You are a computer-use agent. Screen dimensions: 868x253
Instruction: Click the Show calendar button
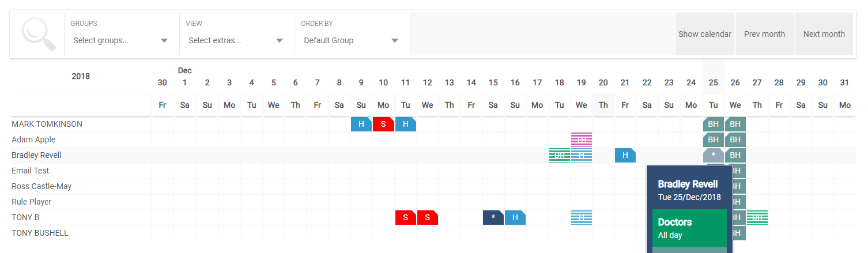[x=705, y=34]
